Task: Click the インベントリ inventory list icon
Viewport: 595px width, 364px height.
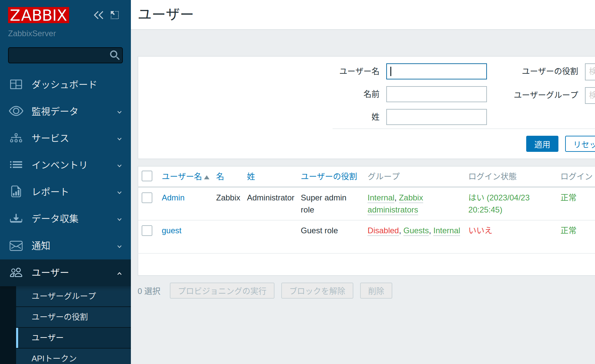Action: coord(16,165)
